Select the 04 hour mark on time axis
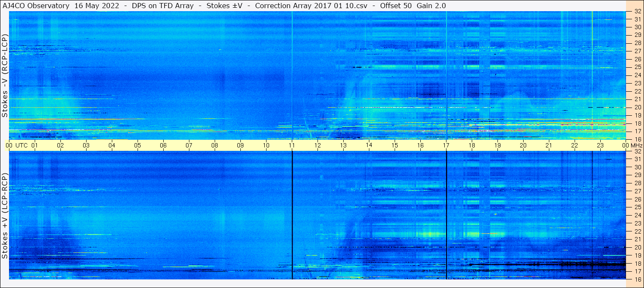The image size is (644, 288). click(112, 145)
